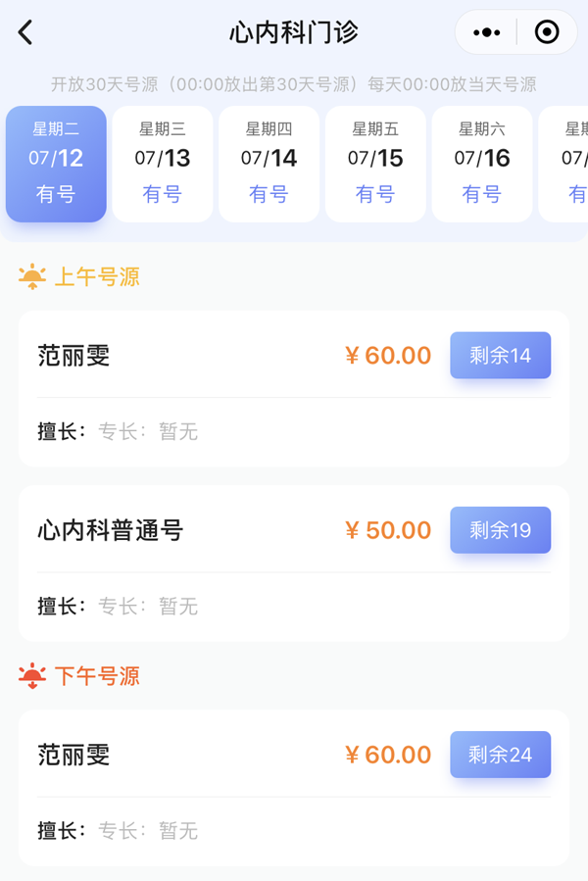Select Tuesday 07/12 date tab
This screenshot has height=881, width=588.
[x=56, y=163]
